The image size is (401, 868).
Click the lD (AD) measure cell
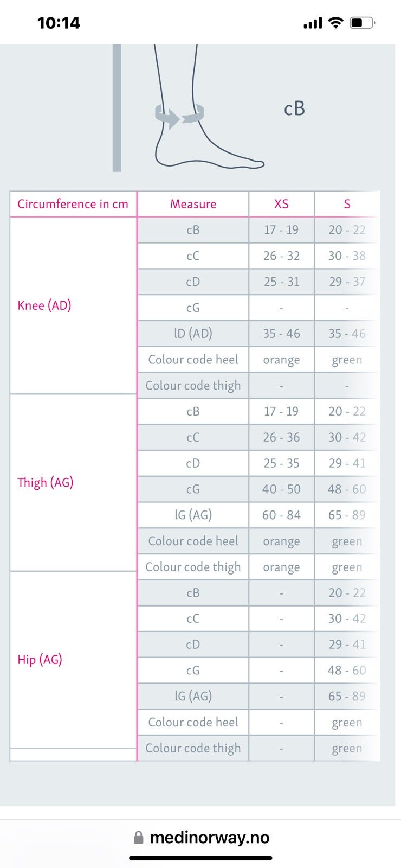(x=193, y=334)
